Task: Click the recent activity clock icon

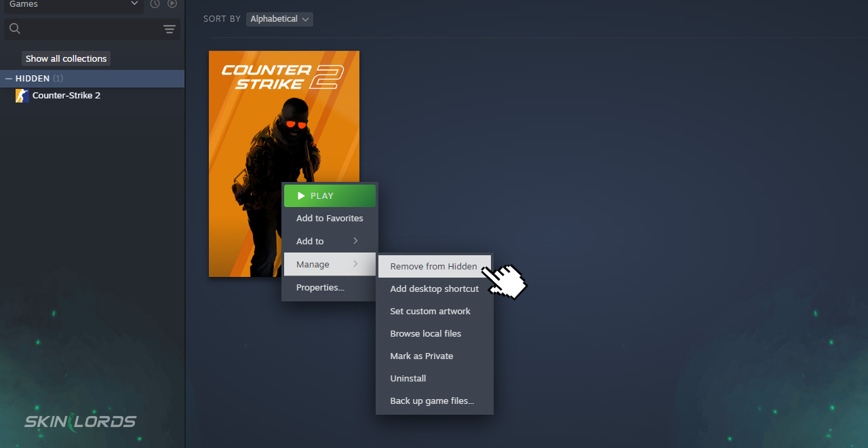Action: pyautogui.click(x=155, y=4)
